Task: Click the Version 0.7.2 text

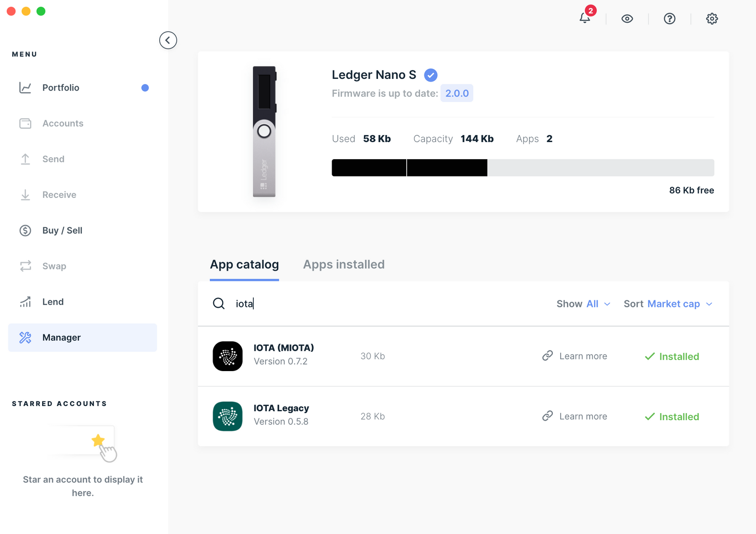Action: 281,362
